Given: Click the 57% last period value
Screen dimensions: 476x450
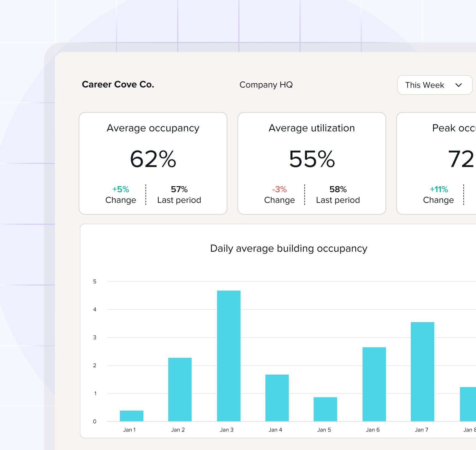Looking at the screenshot, I should pyautogui.click(x=179, y=189).
